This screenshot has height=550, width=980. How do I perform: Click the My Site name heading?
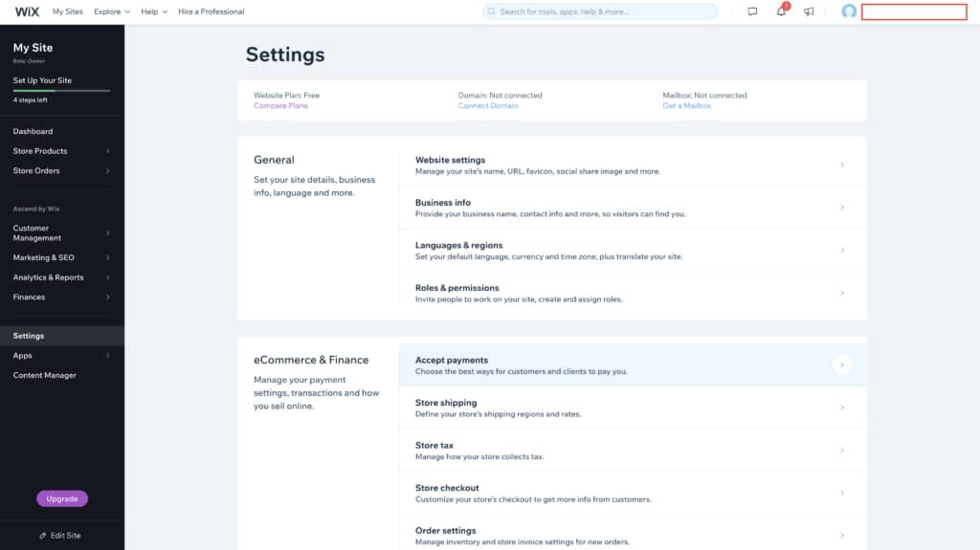[x=33, y=48]
